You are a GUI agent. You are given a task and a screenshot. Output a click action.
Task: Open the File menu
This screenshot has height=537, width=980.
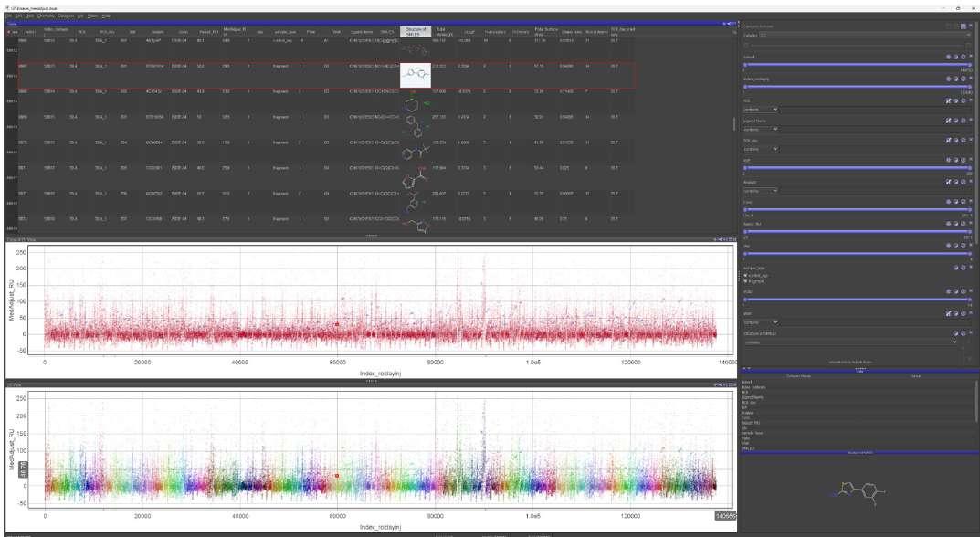pos(9,16)
